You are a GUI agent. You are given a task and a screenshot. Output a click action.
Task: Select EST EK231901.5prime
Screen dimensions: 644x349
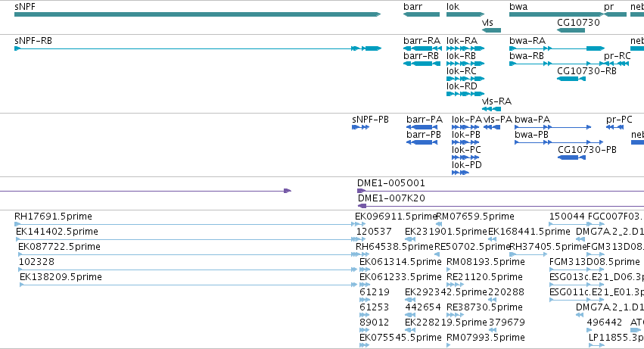pyautogui.click(x=410, y=239)
